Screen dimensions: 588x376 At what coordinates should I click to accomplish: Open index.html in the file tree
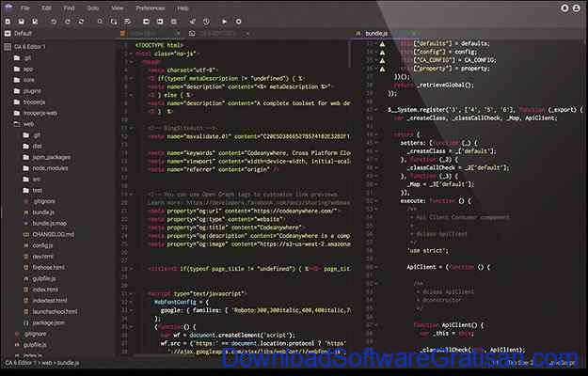point(40,290)
